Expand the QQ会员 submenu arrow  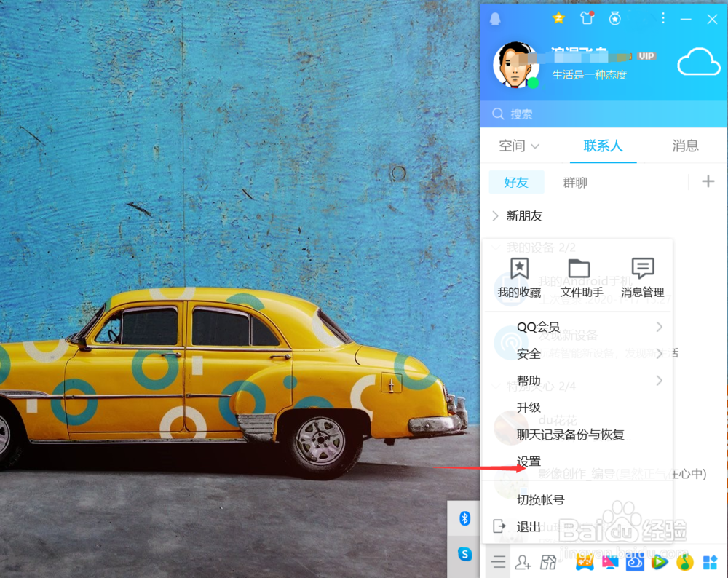click(x=660, y=327)
